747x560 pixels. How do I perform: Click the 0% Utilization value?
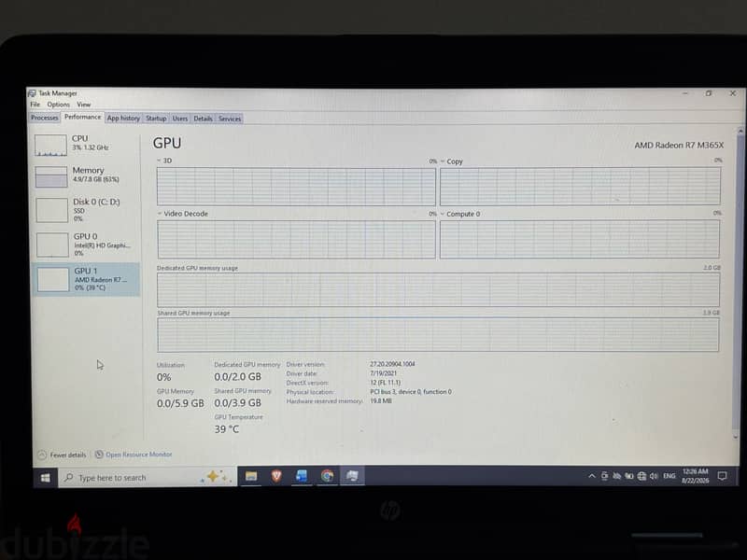pos(164,377)
